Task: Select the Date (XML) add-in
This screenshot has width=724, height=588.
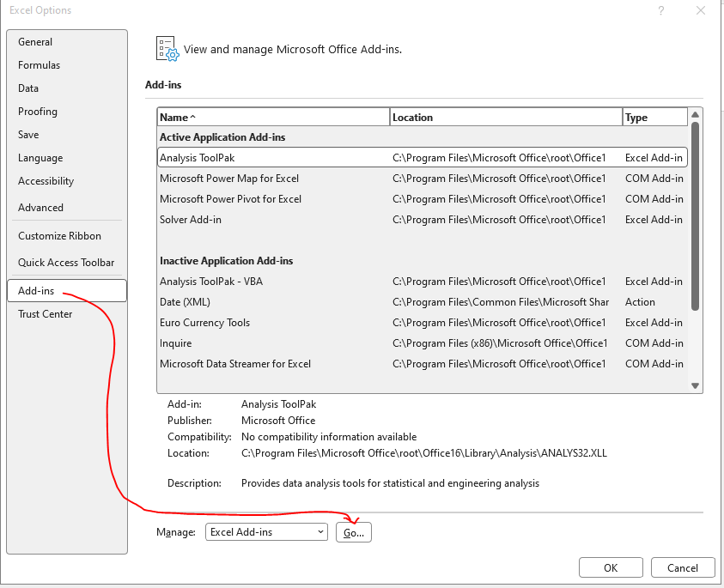Action: click(x=423, y=302)
